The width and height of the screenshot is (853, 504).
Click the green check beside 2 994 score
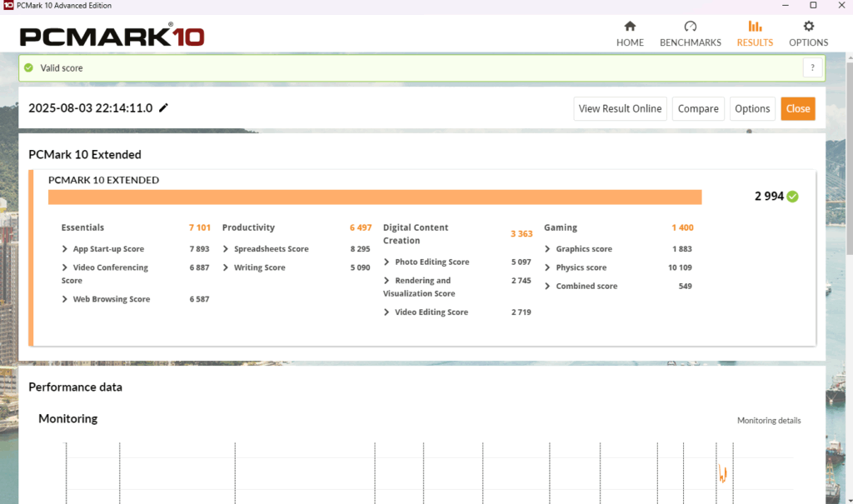(792, 197)
